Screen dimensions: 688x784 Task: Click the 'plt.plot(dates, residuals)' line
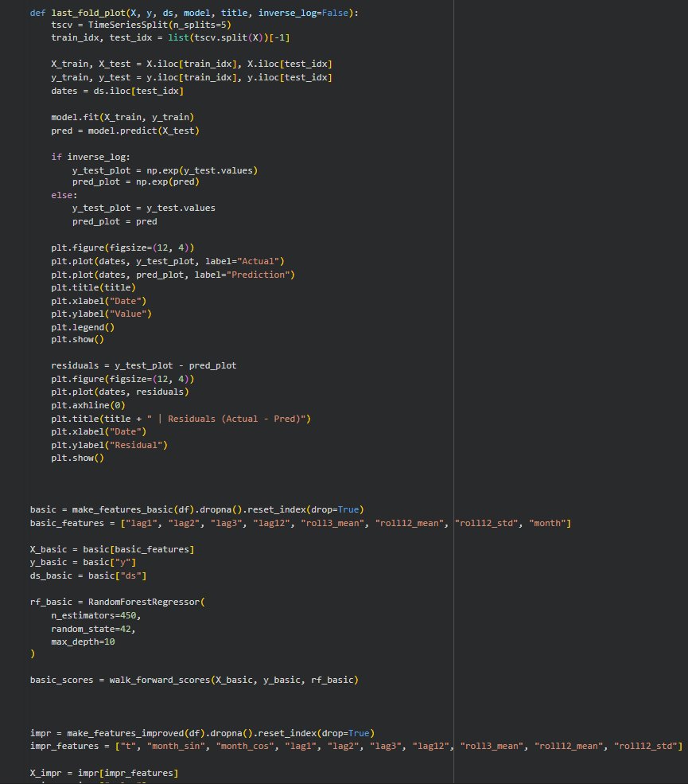click(x=120, y=392)
